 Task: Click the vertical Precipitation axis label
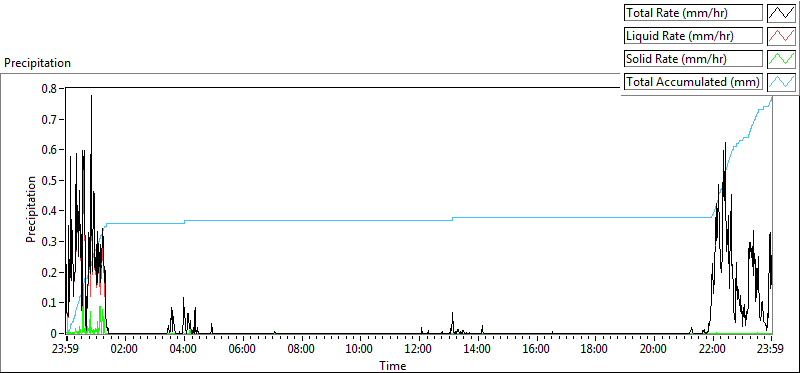(31, 210)
